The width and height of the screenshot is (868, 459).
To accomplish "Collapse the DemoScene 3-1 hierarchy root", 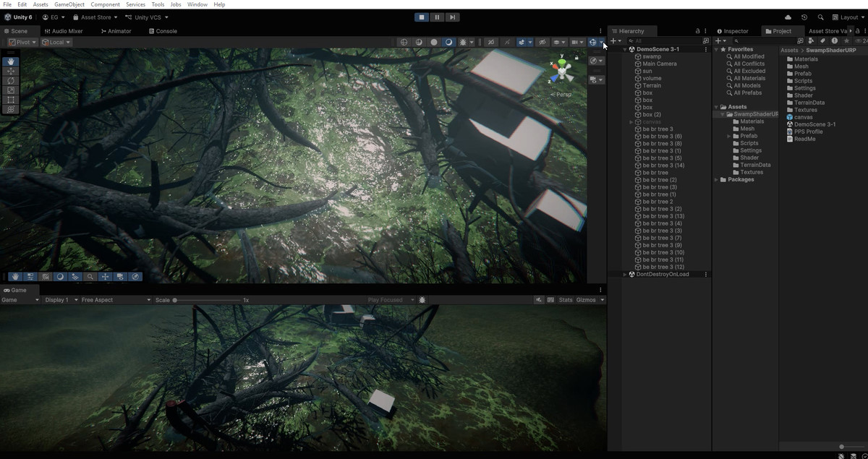I will (x=625, y=49).
